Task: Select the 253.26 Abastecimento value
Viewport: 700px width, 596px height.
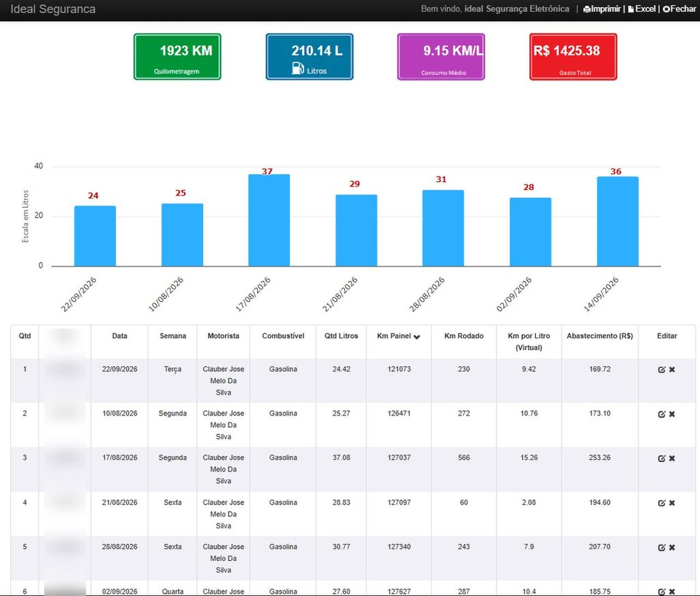Action: point(600,458)
